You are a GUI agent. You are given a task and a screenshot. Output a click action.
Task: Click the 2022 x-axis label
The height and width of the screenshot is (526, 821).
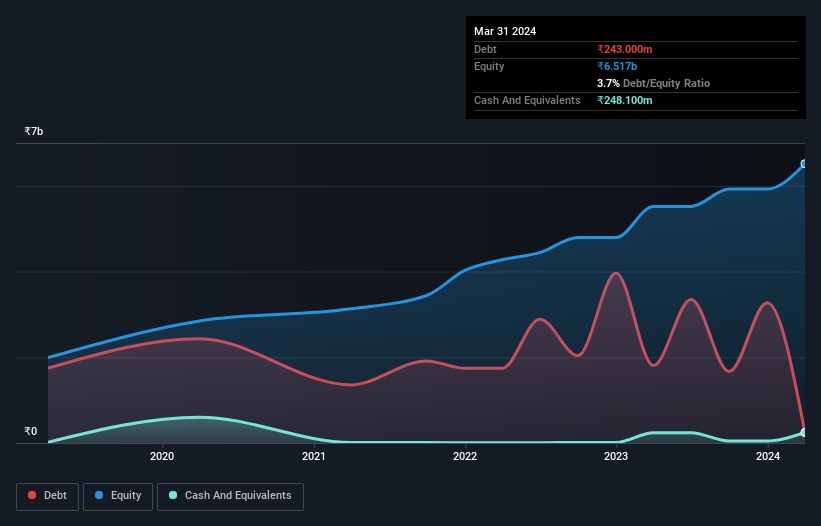point(465,456)
